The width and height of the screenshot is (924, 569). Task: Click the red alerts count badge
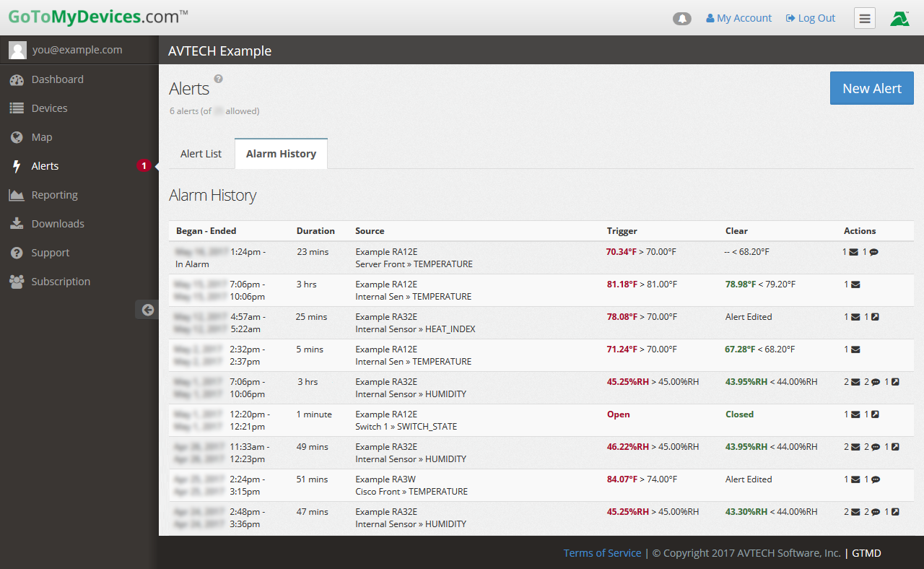[x=144, y=166]
